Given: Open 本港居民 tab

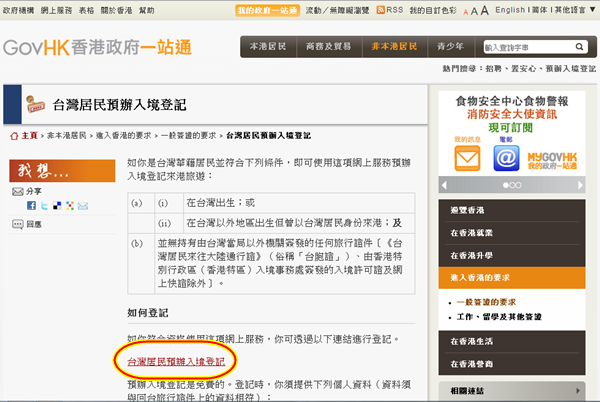Looking at the screenshot, I should (268, 47).
